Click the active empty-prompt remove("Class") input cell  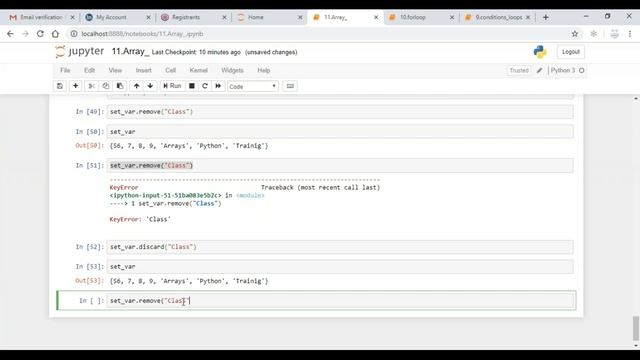point(340,300)
